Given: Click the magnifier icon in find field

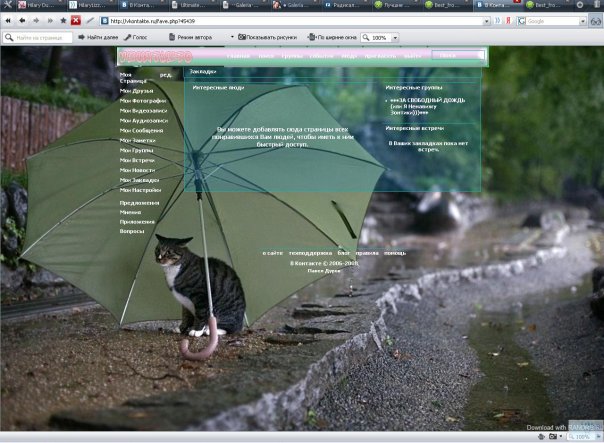Looking at the screenshot, I should pos(9,37).
